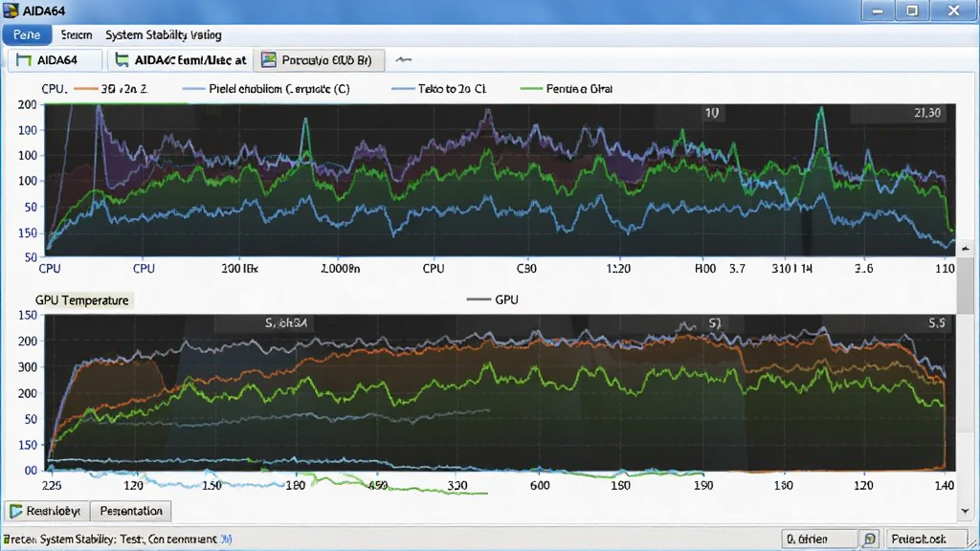Open the highlighted Pene menu
Viewport: 980px width, 551px height.
tap(27, 35)
